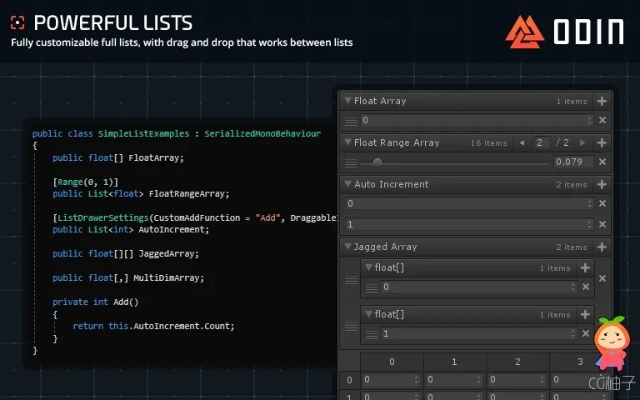
Task: Click drag handle of Float Array item
Action: tap(351, 120)
